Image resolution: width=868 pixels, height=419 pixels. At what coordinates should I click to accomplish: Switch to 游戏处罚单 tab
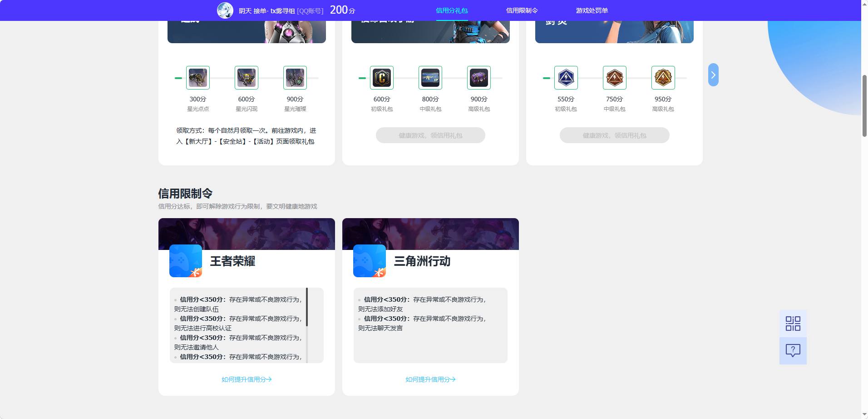592,10
